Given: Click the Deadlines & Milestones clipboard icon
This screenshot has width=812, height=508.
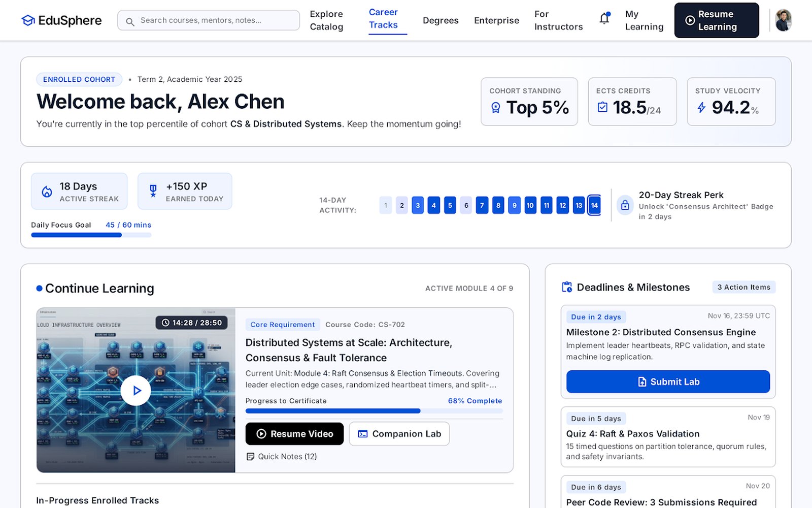Looking at the screenshot, I should 567,287.
